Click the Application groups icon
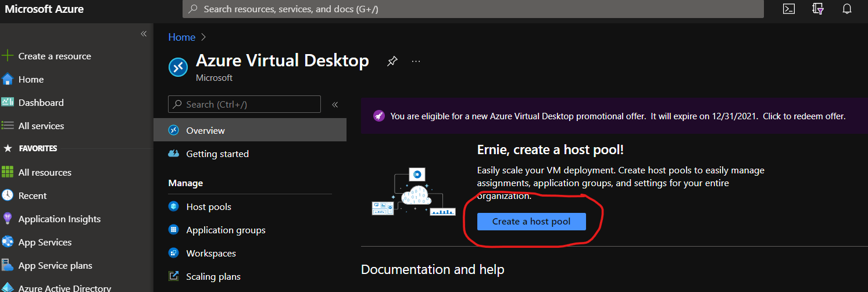This screenshot has height=292, width=868. click(173, 230)
